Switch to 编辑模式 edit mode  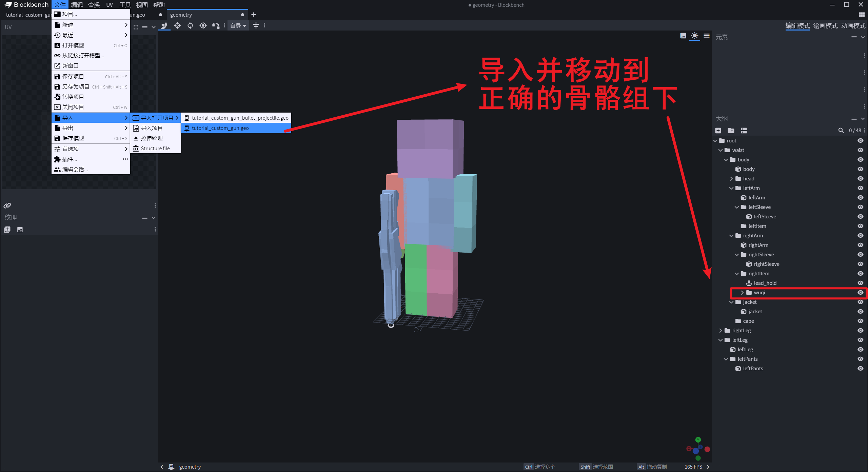[x=797, y=26]
